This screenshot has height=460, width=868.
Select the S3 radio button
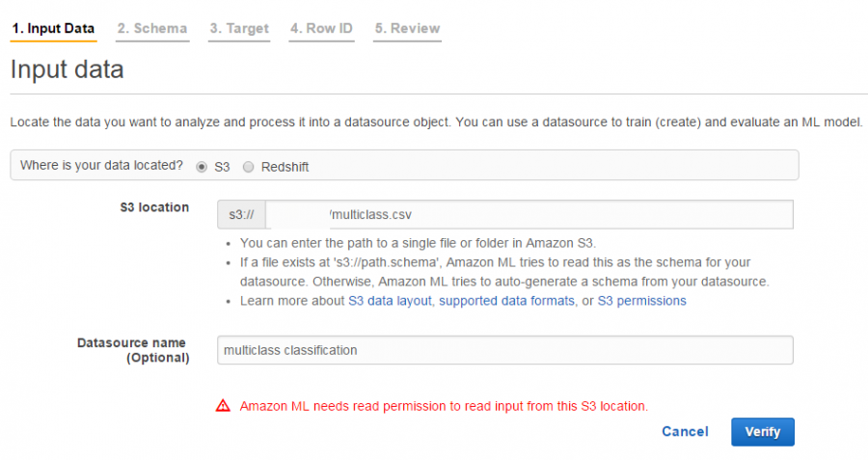[x=202, y=167]
